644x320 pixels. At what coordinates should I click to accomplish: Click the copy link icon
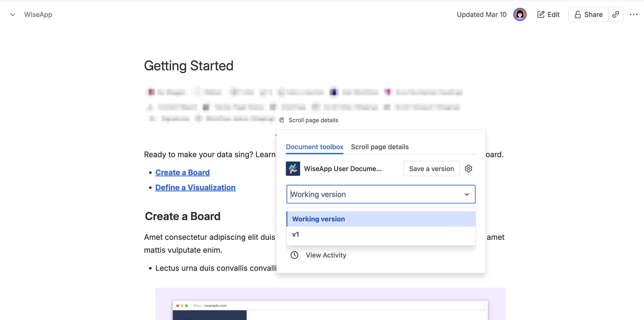click(615, 14)
